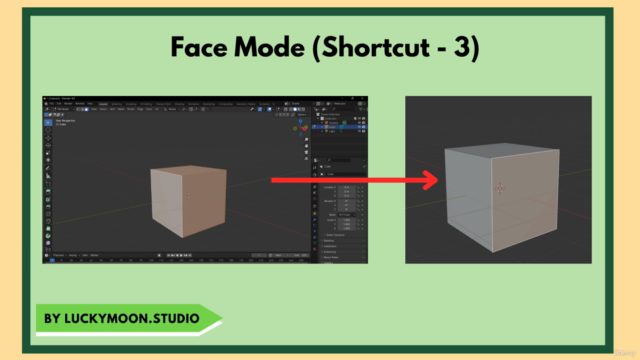
Task: Open the Mesh menu in viewport header
Action: (121, 109)
